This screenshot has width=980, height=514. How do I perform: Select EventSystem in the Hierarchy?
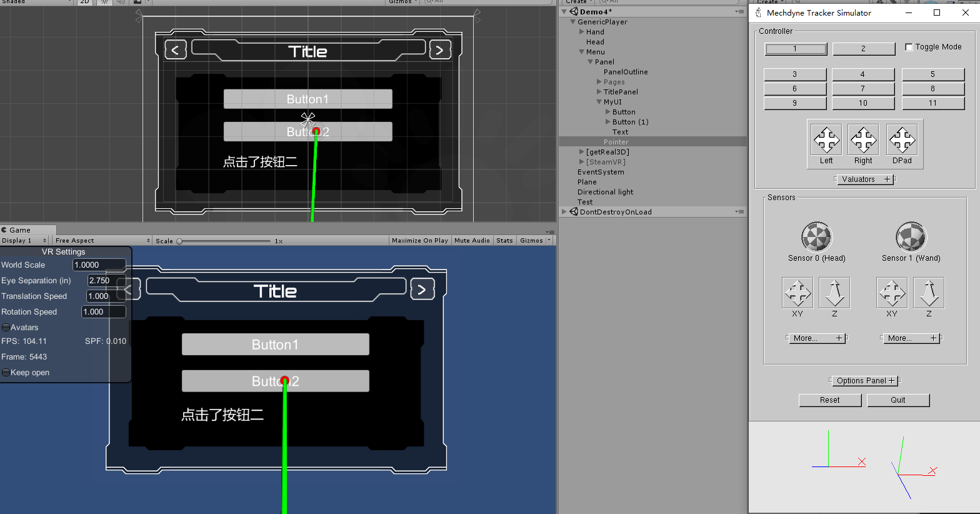pos(601,172)
